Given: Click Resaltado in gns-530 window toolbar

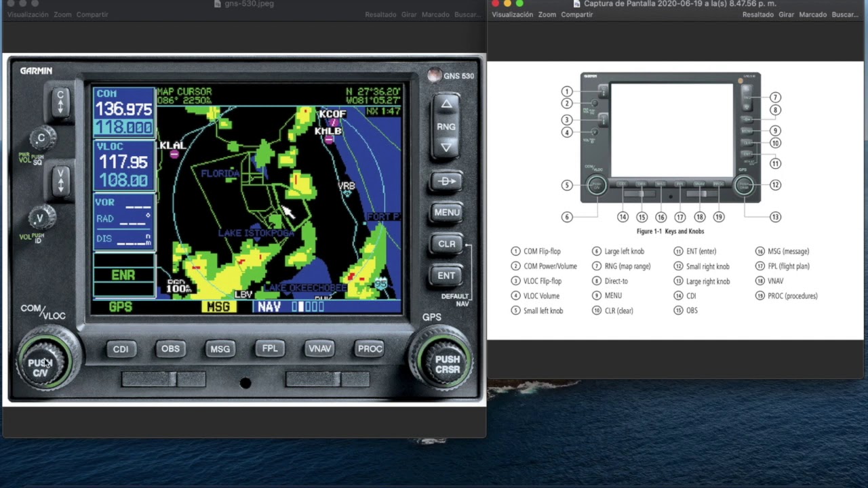Looking at the screenshot, I should tap(380, 14).
